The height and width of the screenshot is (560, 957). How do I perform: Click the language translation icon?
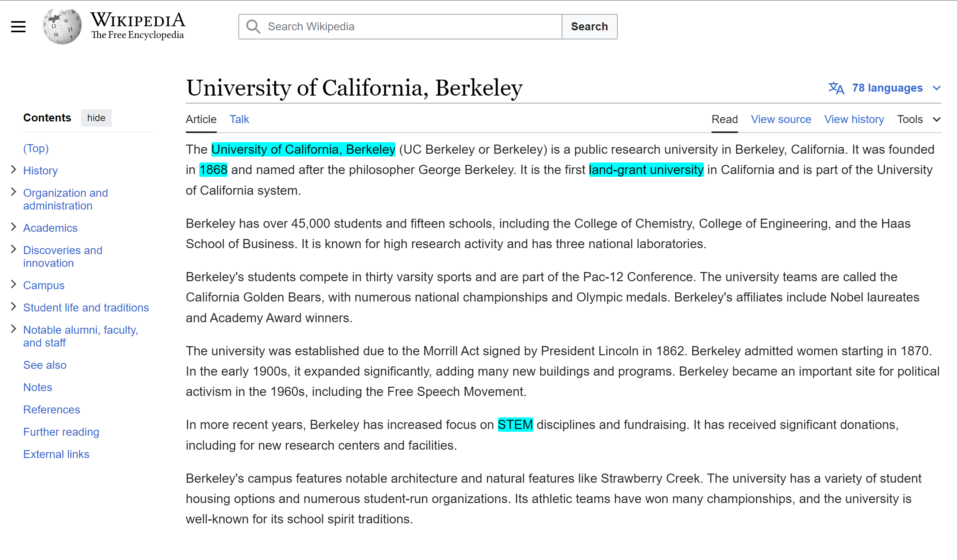pos(836,88)
